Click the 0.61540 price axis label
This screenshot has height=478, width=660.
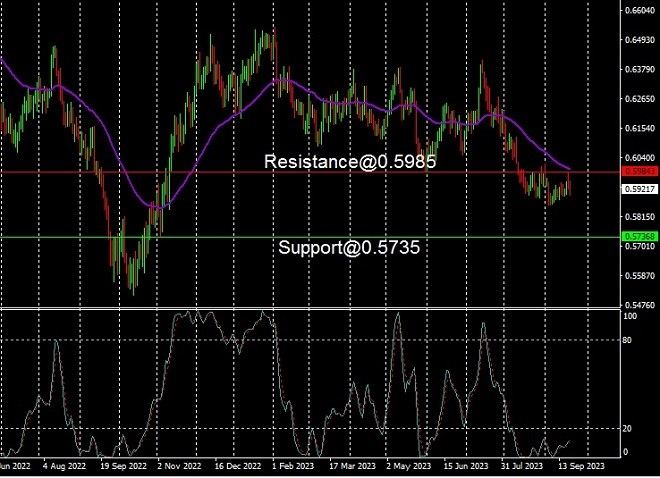click(x=640, y=128)
